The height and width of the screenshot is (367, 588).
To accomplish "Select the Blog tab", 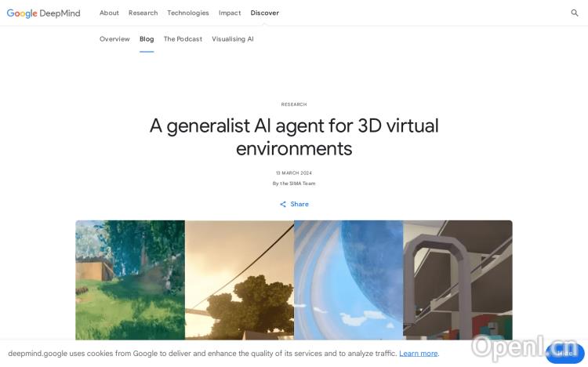I will 147,39.
